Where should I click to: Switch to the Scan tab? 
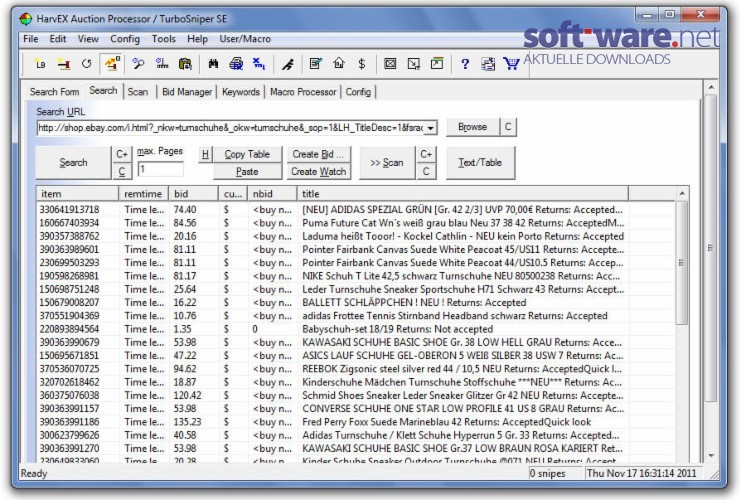pyautogui.click(x=138, y=92)
